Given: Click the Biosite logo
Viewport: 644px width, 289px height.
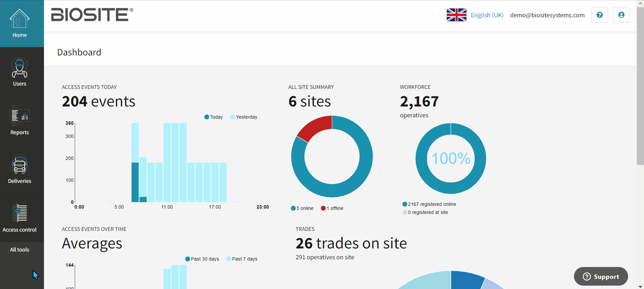Looking at the screenshot, I should pyautogui.click(x=92, y=15).
